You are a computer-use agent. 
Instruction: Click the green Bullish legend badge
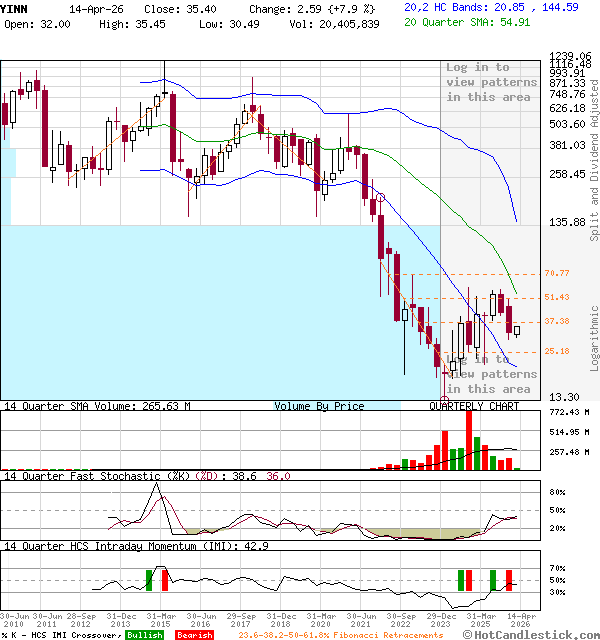tap(144, 634)
